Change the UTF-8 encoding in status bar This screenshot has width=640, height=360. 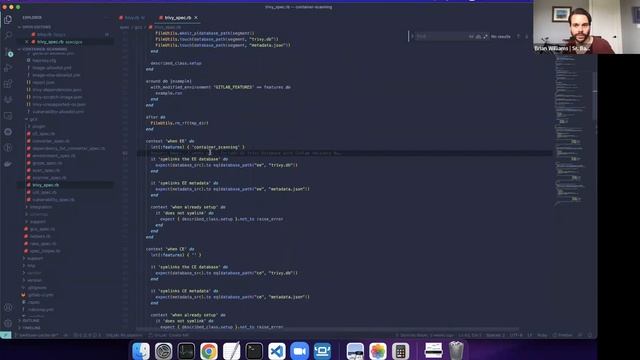(516, 335)
